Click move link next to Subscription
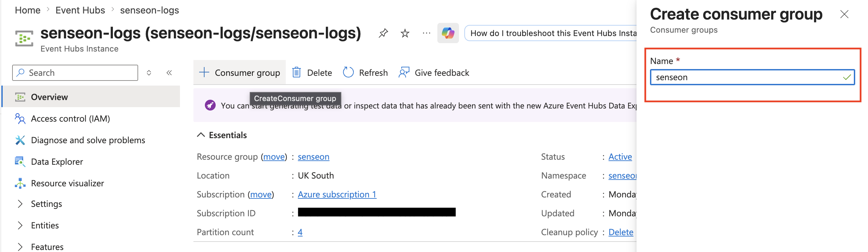 [x=261, y=194]
